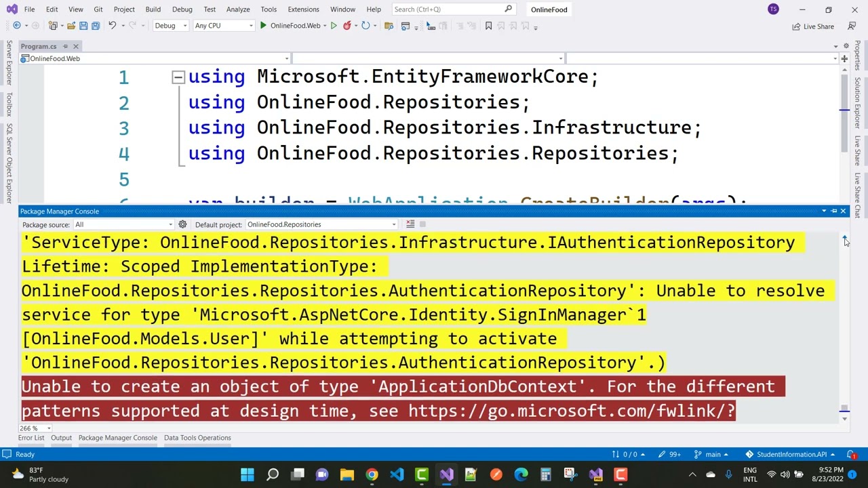Clear the Package Manager Console
Image resolution: width=868 pixels, height=488 pixels.
pos(410,224)
